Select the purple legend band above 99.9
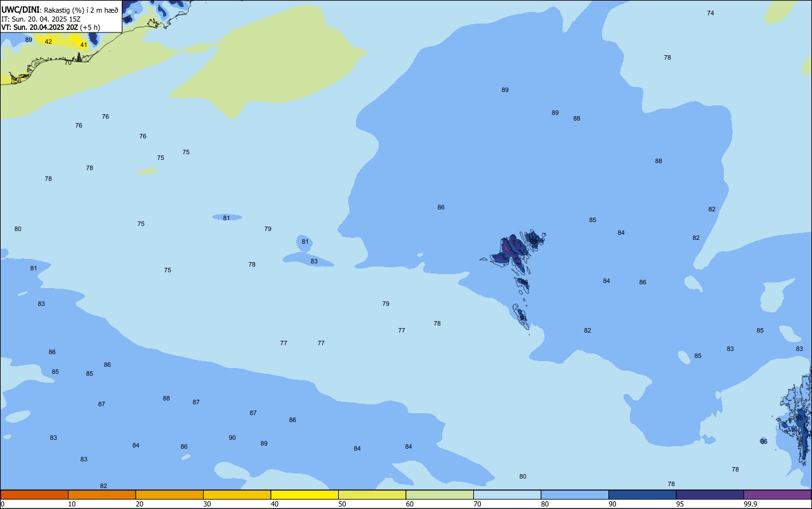Screen dimensions: 812x509 [x=777, y=494]
